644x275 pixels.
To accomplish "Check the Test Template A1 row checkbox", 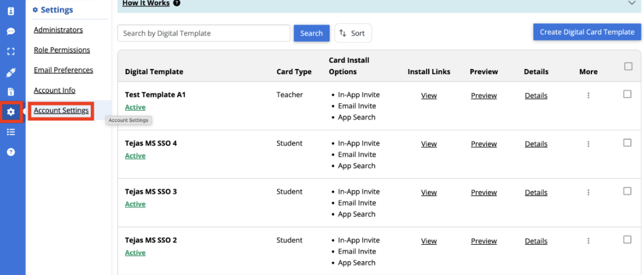I will coord(627,94).
